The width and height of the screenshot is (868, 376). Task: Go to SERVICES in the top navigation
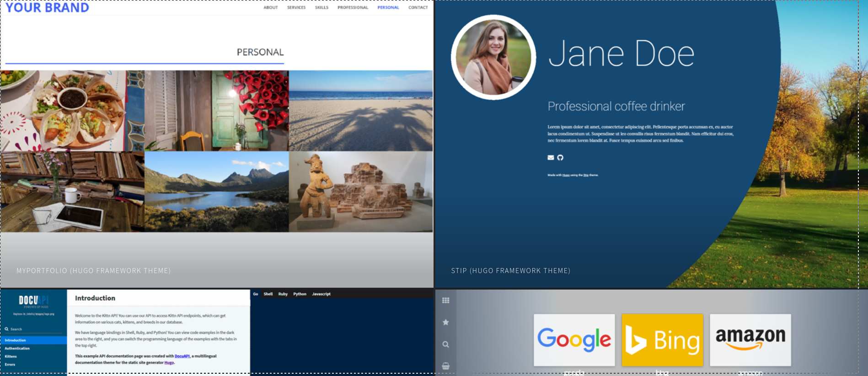[296, 7]
